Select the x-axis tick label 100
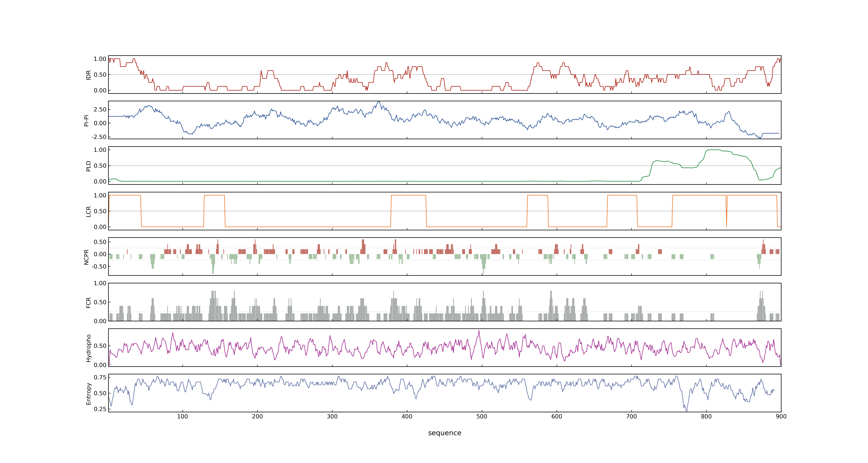 pos(183,416)
